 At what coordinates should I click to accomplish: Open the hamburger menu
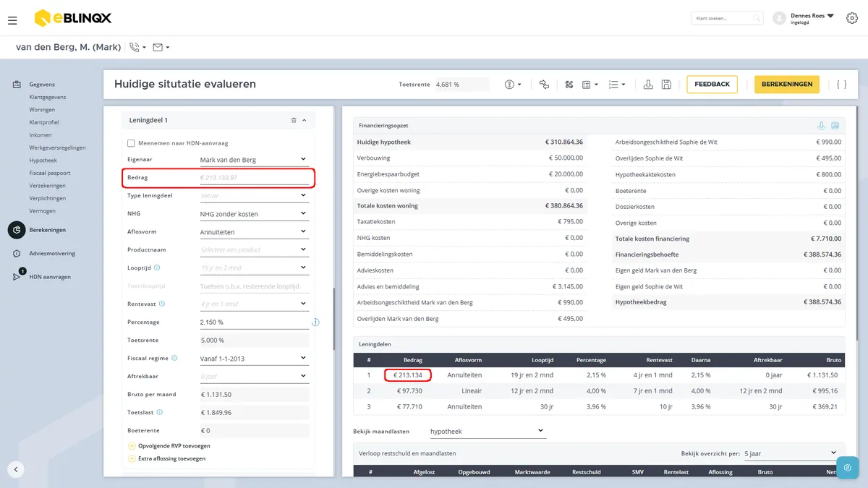pyautogui.click(x=12, y=20)
